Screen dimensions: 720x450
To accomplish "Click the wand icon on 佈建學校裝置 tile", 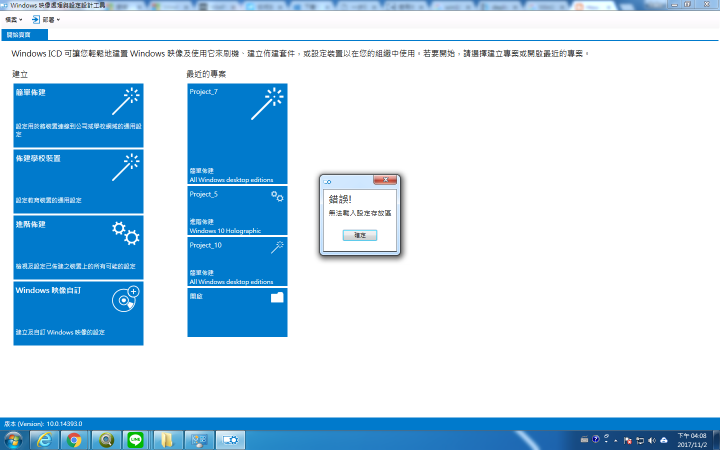I will point(126,167).
